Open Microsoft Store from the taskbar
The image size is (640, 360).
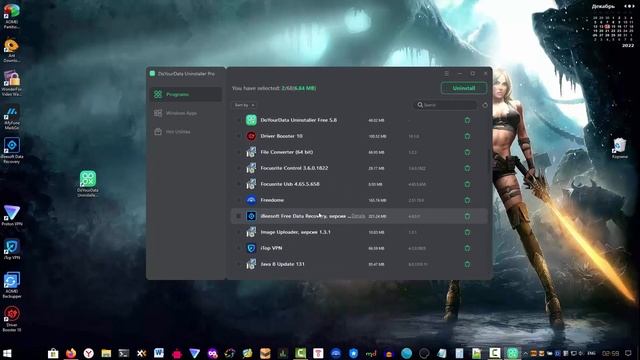tap(53, 353)
